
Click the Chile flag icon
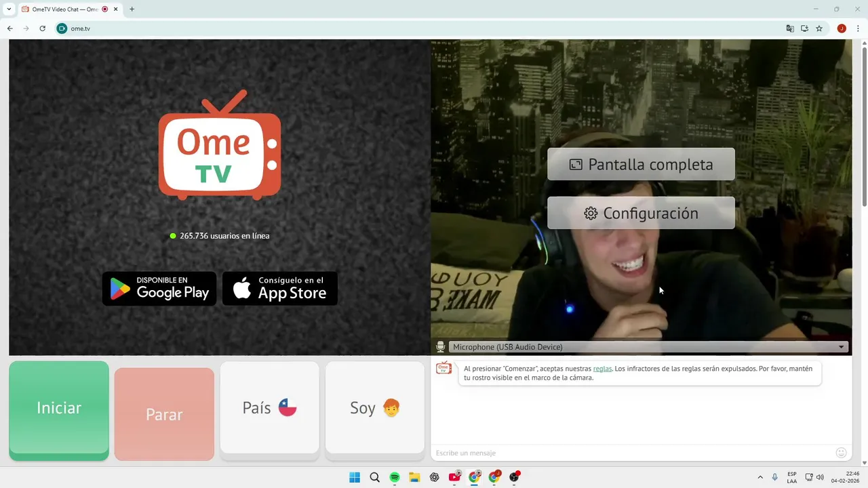(x=288, y=407)
